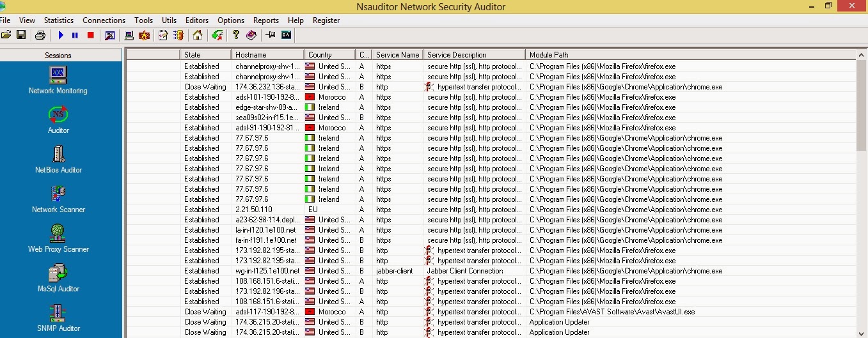Open the Web Proxy Scanner tool
The height and width of the screenshot is (338, 868).
pyautogui.click(x=58, y=238)
